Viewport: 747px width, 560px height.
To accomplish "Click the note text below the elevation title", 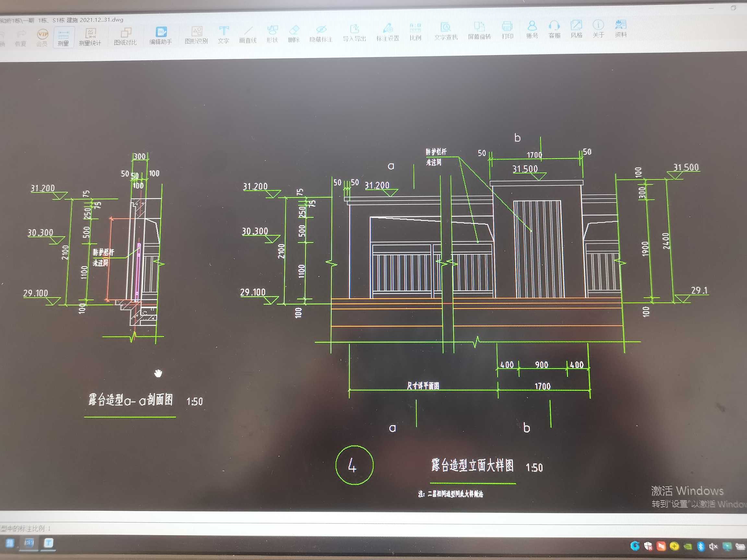I will click(450, 494).
